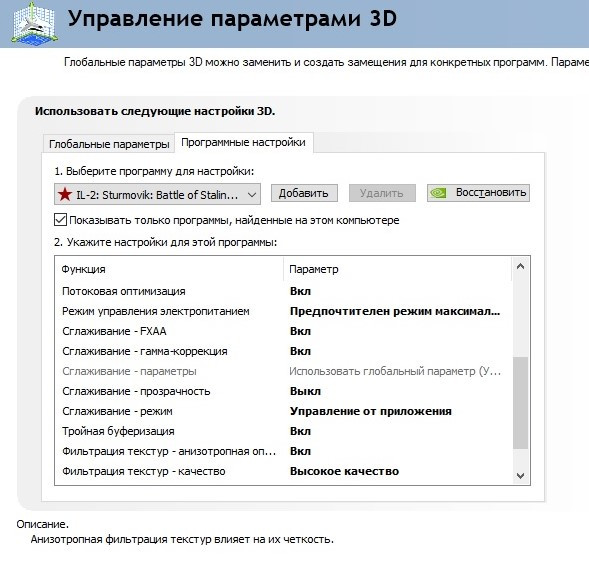Select the Тройная буферизация row
This screenshot has width=589, height=588.
point(283,431)
